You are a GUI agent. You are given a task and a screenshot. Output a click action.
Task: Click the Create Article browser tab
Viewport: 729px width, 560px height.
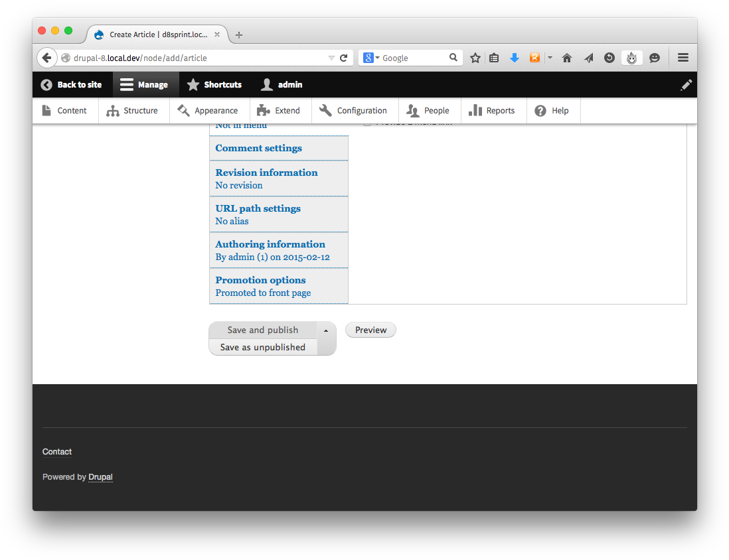coord(158,35)
